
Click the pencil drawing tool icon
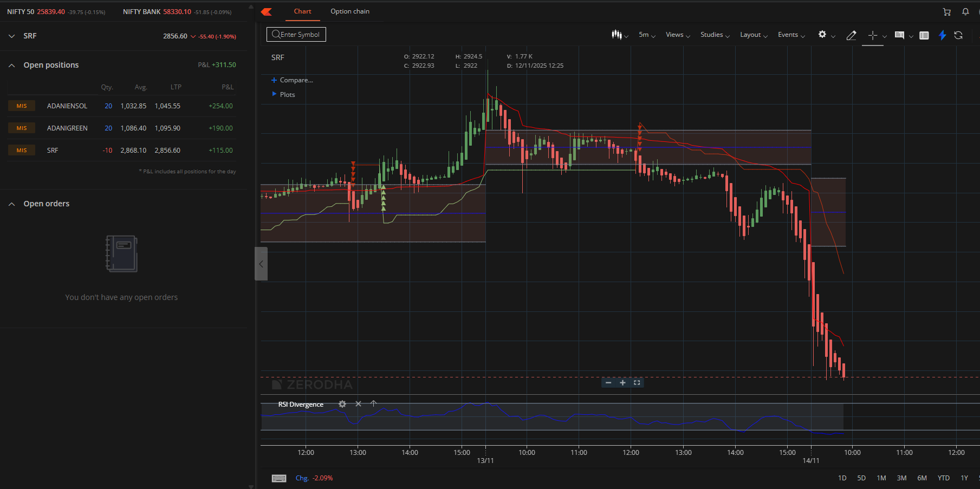(x=851, y=35)
